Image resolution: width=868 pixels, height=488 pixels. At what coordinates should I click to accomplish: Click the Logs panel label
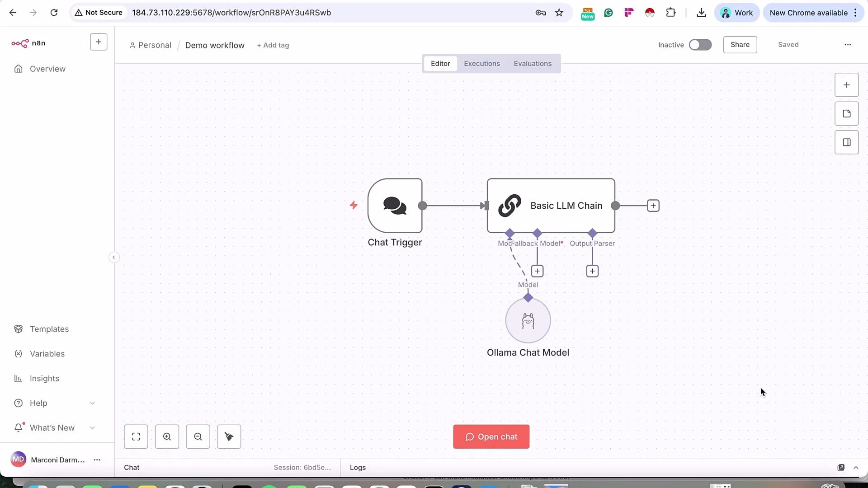(x=358, y=468)
